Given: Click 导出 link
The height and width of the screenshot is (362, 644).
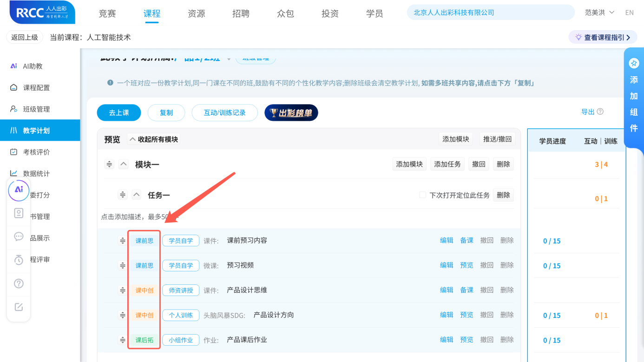Looking at the screenshot, I should click(588, 112).
